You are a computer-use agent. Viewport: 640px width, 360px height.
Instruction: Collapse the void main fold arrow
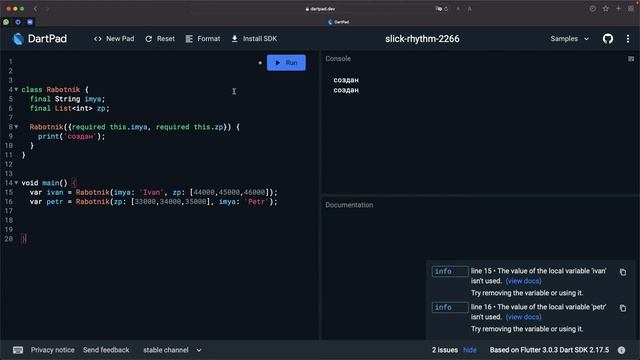(16, 183)
